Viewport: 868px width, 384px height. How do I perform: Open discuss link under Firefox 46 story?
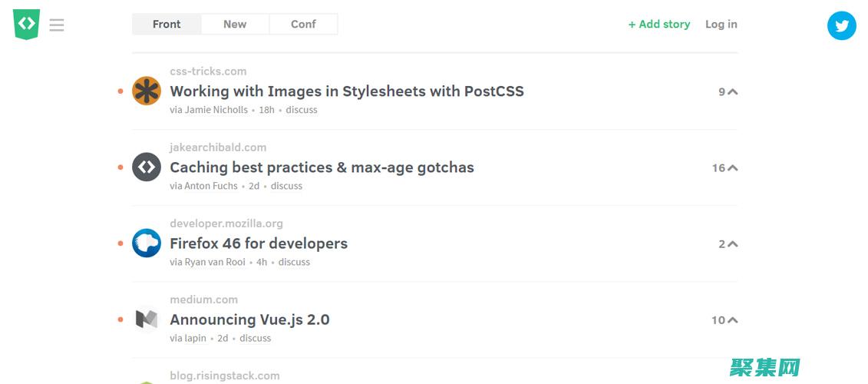(294, 262)
